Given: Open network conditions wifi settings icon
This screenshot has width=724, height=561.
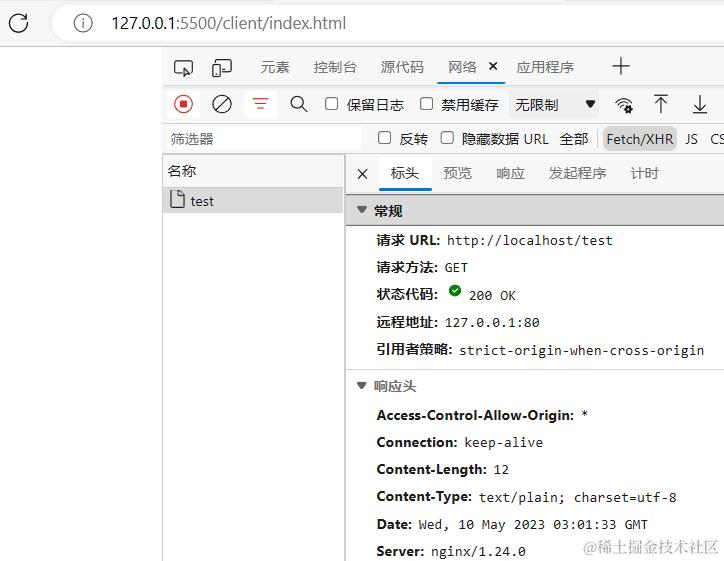Looking at the screenshot, I should [624, 105].
